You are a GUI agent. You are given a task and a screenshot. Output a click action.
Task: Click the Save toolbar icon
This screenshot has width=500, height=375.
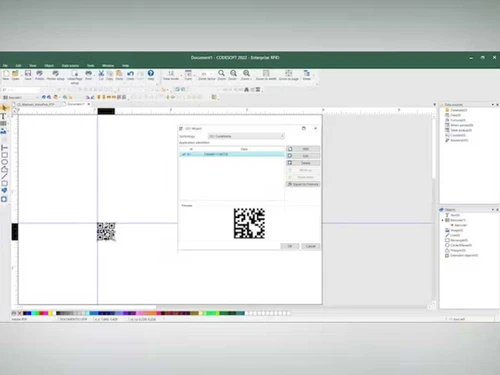pyautogui.click(x=28, y=74)
